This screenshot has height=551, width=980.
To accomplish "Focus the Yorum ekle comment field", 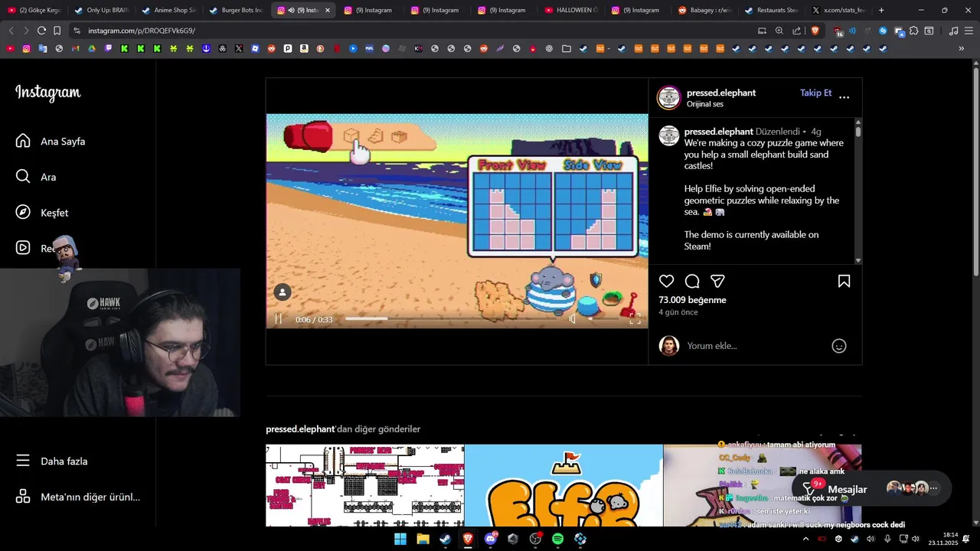I will 754,346.
